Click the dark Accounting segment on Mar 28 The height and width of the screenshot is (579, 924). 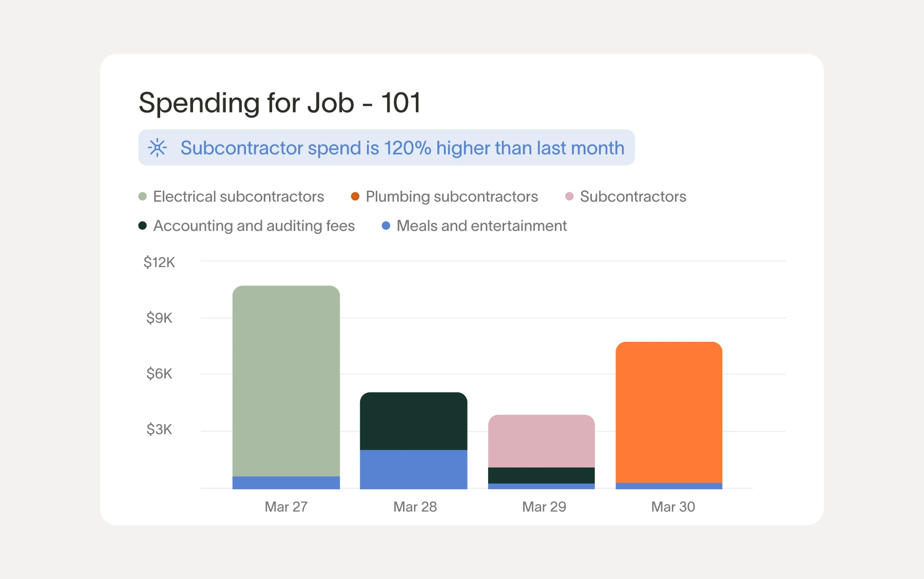(413, 421)
